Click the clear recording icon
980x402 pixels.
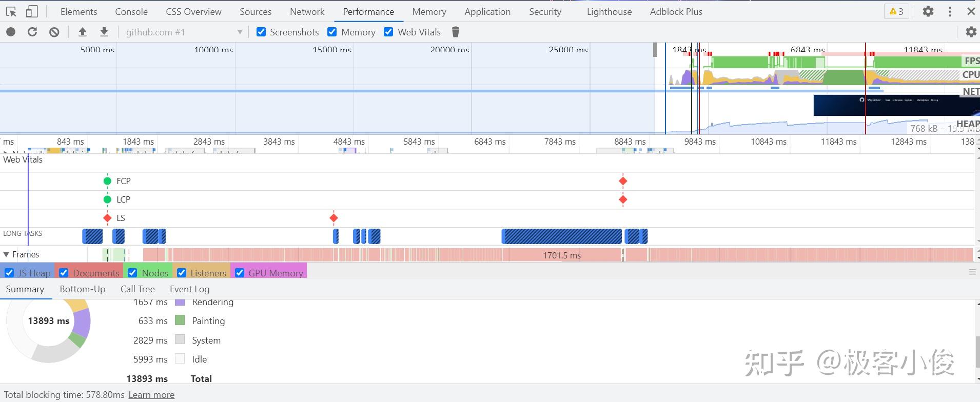pos(54,32)
